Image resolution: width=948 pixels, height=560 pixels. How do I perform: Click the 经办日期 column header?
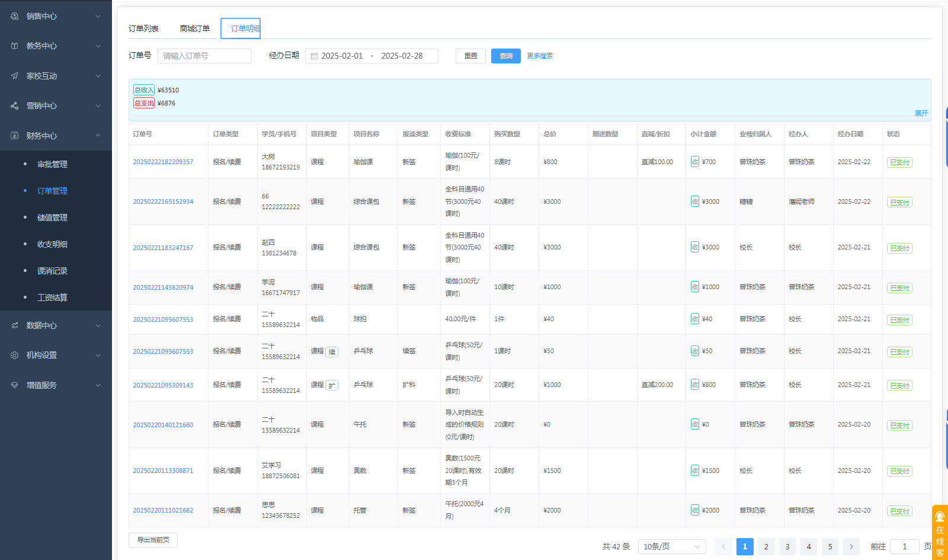850,134
